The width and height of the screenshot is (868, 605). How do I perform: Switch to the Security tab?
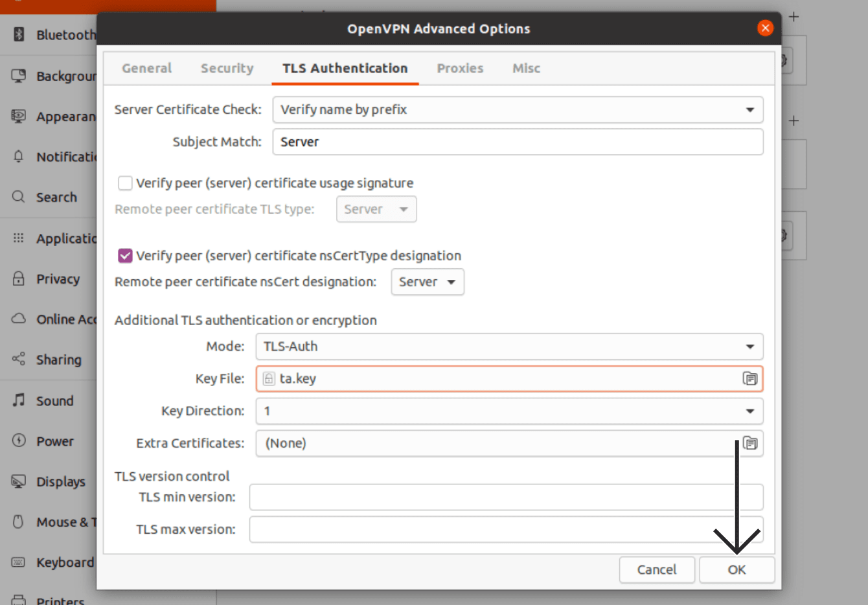click(x=227, y=68)
